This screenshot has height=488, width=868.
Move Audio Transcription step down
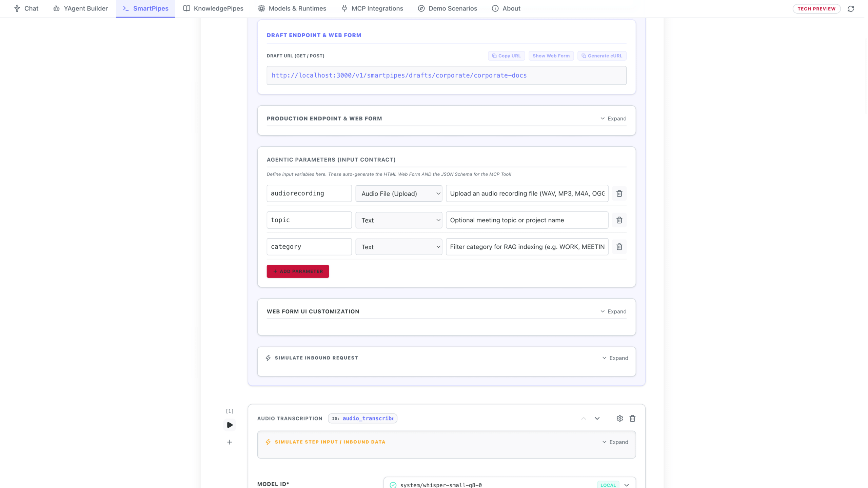coord(597,419)
